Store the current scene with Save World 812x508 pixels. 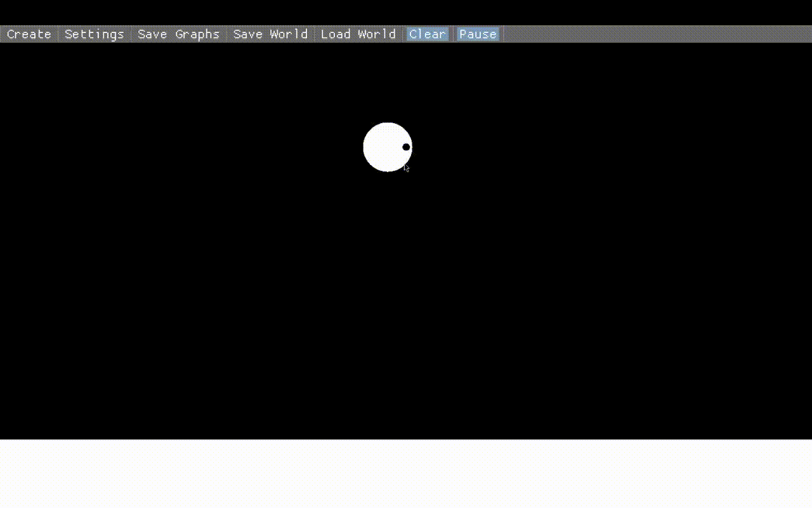tap(270, 34)
